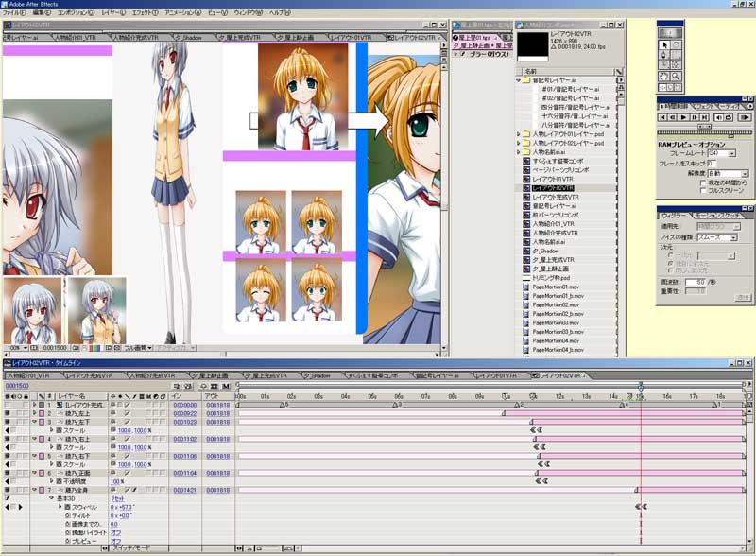Click the フレームをスキップ input field
This screenshot has width=756, height=556.
point(713,164)
